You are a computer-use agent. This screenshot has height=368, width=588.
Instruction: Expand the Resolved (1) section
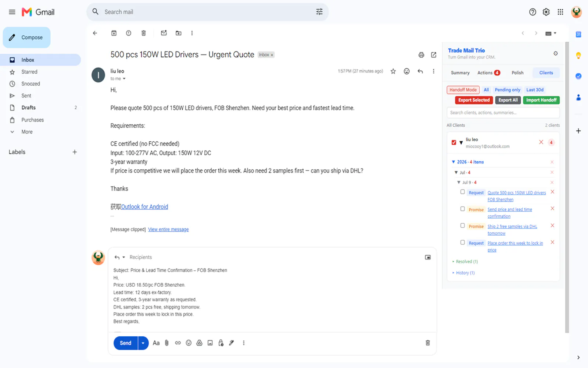465,262
